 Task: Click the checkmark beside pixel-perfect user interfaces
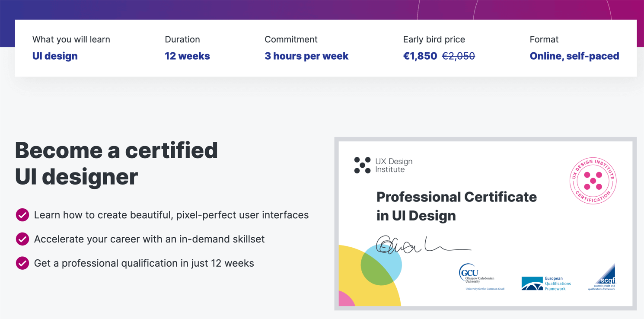pos(22,215)
